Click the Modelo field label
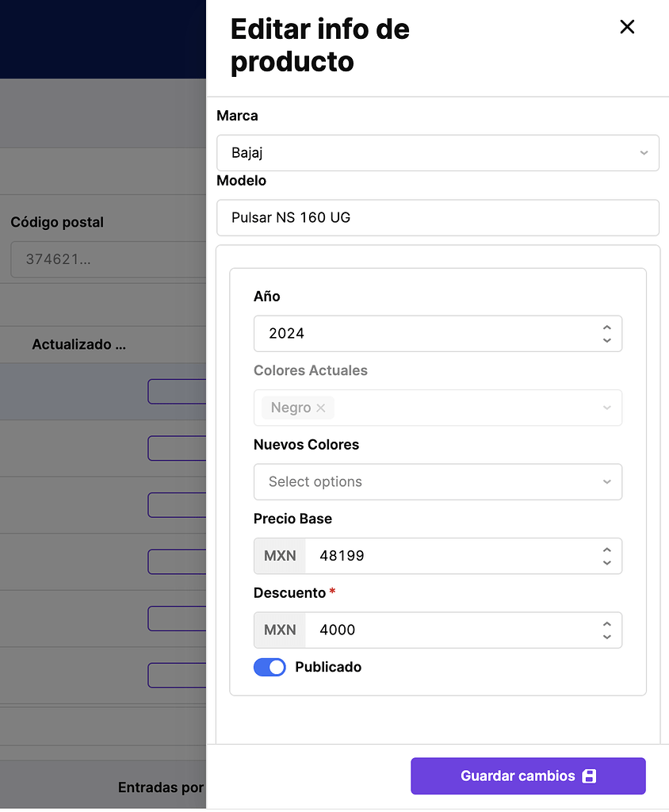The width and height of the screenshot is (669, 812). coord(241,181)
